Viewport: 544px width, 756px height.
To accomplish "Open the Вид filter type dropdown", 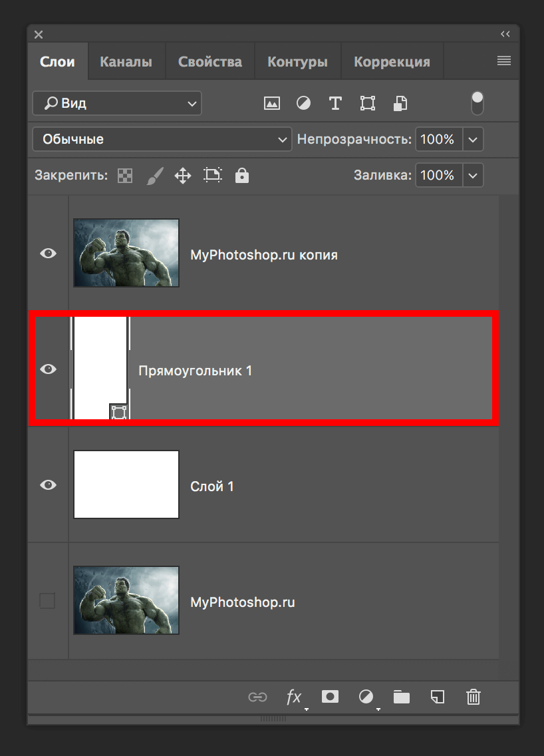I will [x=117, y=104].
